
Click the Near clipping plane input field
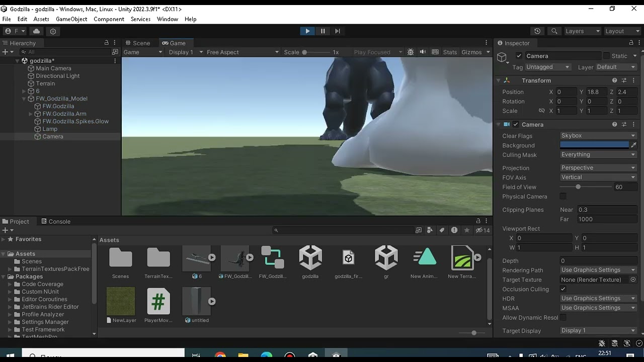(x=607, y=210)
